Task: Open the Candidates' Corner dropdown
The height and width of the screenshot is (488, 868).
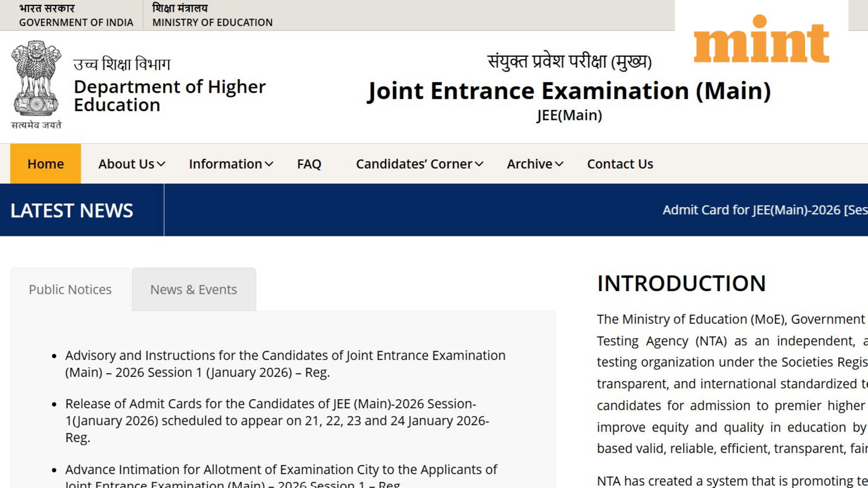Action: tap(418, 164)
